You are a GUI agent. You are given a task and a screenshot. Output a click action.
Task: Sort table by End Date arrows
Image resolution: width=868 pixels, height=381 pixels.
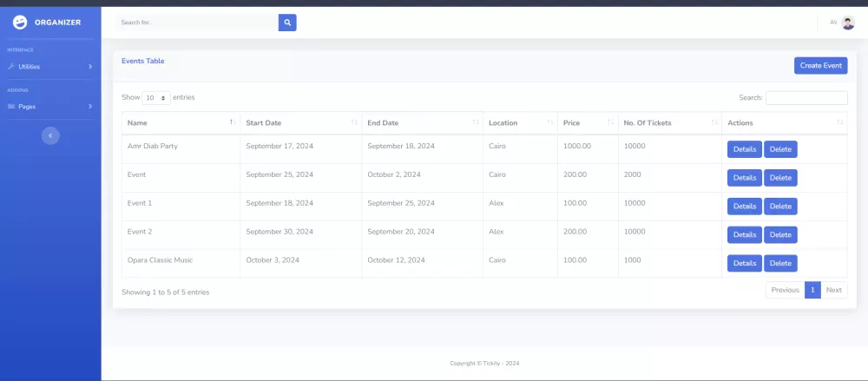[476, 122]
